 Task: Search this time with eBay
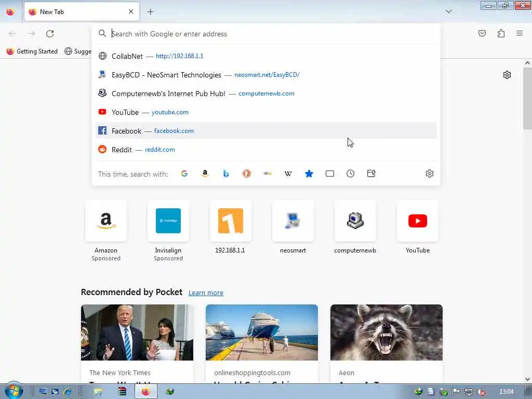coord(268,174)
